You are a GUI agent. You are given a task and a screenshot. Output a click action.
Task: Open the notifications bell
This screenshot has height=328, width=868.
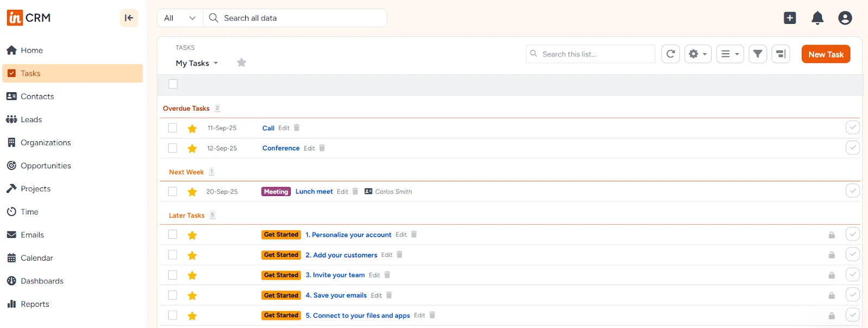(x=818, y=18)
